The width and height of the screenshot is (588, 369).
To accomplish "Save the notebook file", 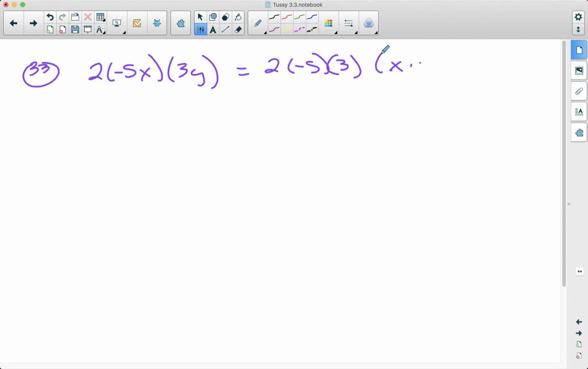I will [75, 29].
